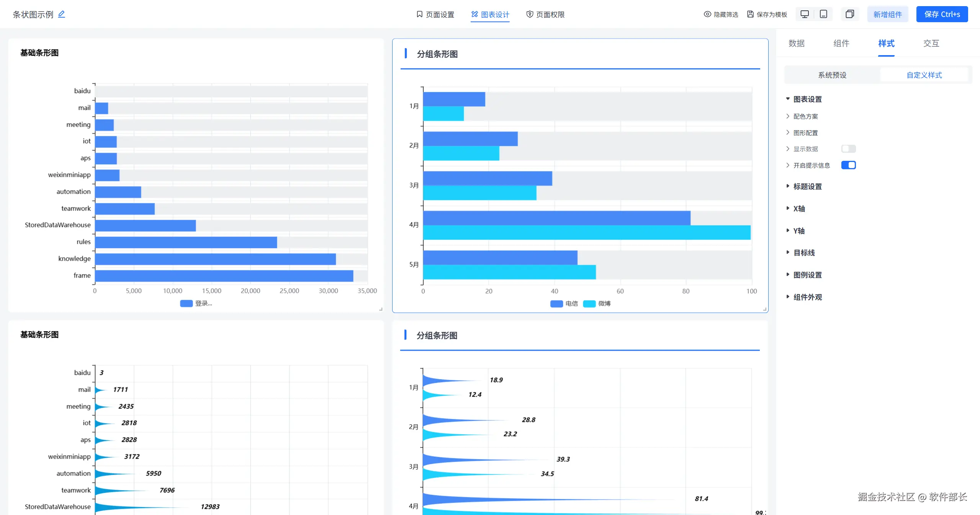Expand the 配色方案 option

(x=805, y=116)
